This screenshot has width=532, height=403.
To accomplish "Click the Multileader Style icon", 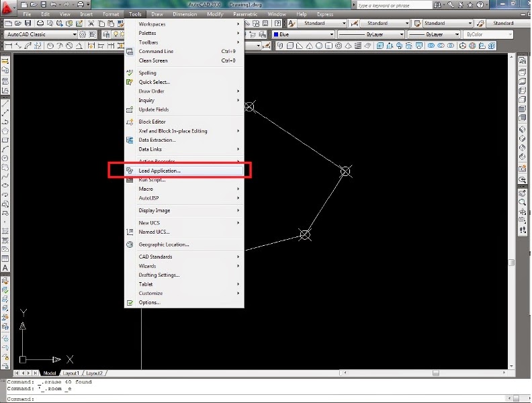I will 480,24.
